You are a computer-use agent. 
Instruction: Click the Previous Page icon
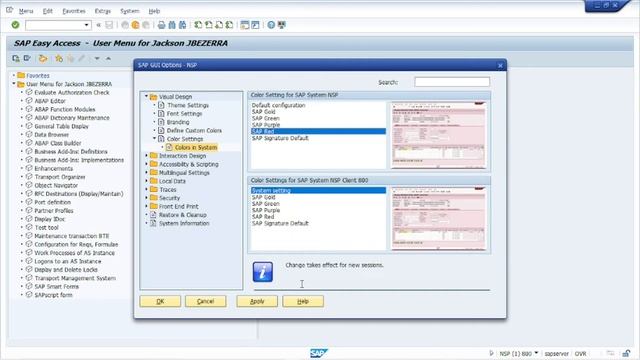coord(209,25)
